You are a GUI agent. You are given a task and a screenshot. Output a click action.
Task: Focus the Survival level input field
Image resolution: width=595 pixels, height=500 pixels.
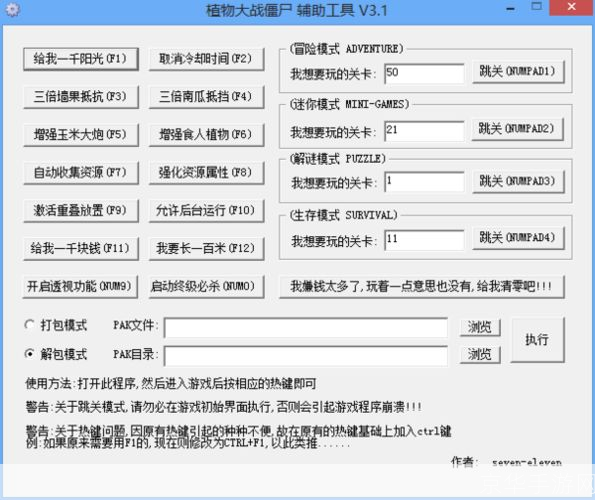(x=424, y=240)
